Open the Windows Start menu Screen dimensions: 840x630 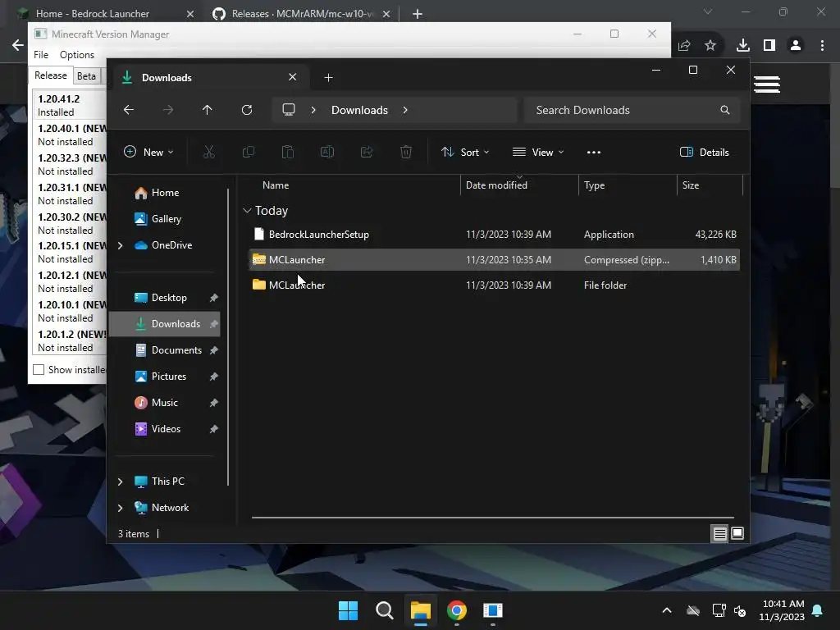coord(348,610)
